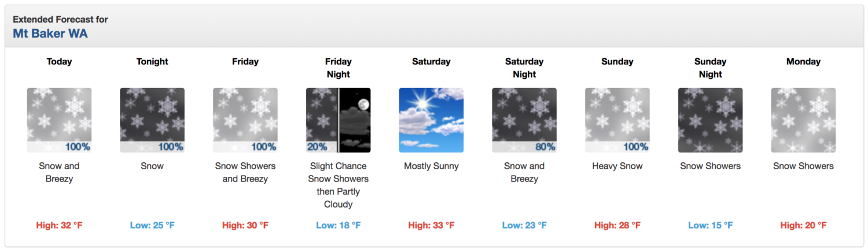Click the Low: 18 °F temperature
This screenshot has width=868, height=251.
coord(339,225)
